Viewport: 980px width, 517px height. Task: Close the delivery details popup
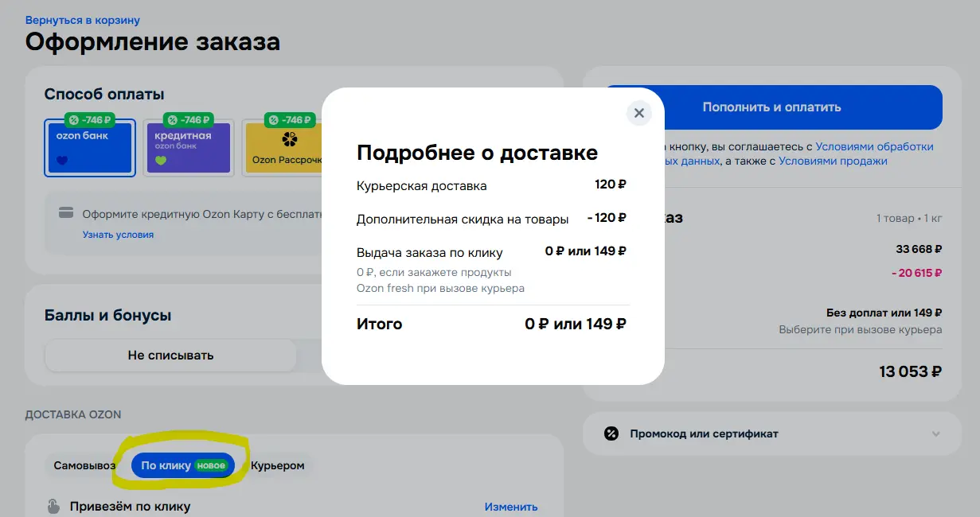point(638,113)
